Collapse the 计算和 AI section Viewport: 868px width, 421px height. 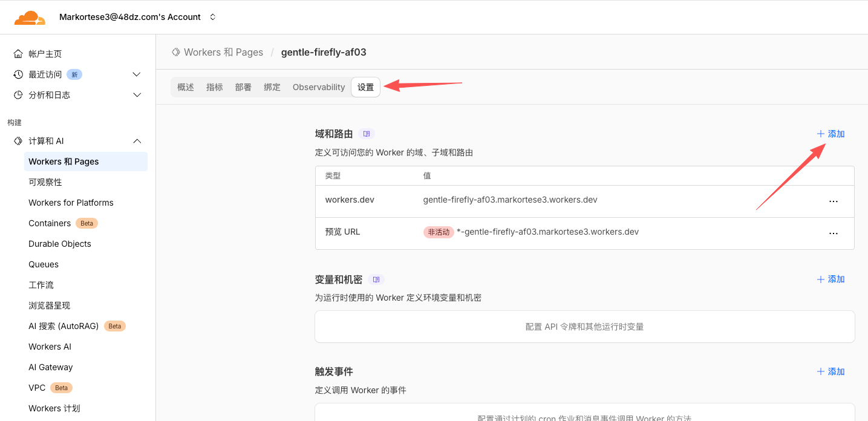coord(137,141)
